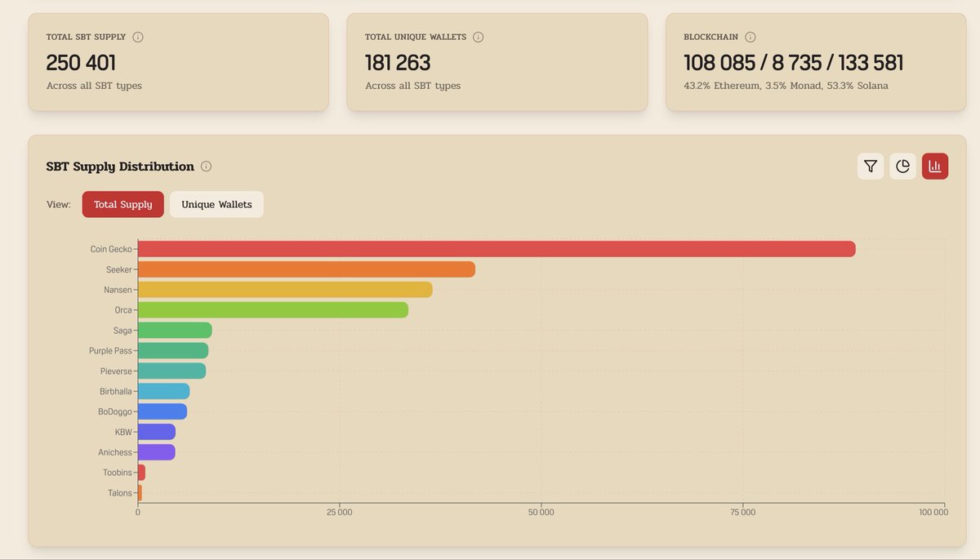Viewport: 980px width, 560px height.
Task: Click the 75 000 x-axis tick label
Action: pyautogui.click(x=742, y=513)
